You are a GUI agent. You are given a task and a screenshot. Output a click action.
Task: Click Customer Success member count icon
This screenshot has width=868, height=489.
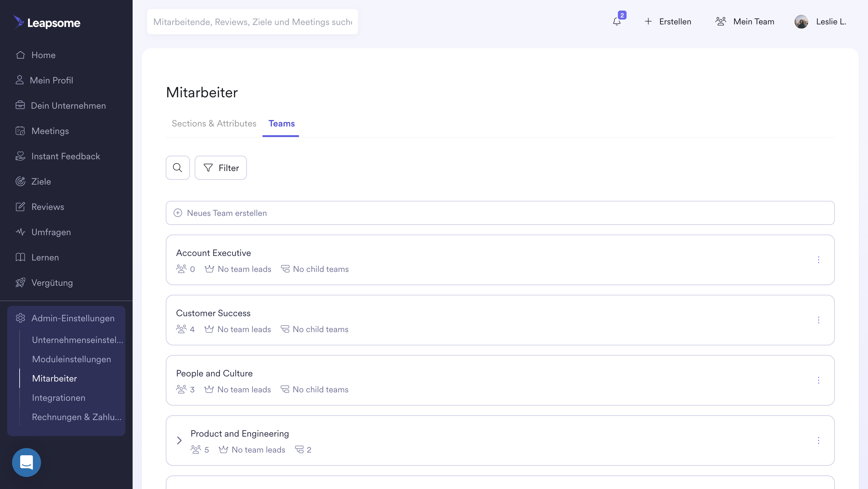(x=181, y=329)
